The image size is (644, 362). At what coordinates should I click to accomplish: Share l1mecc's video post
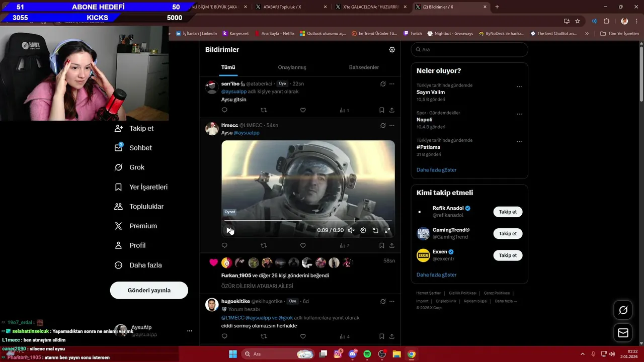point(392,246)
